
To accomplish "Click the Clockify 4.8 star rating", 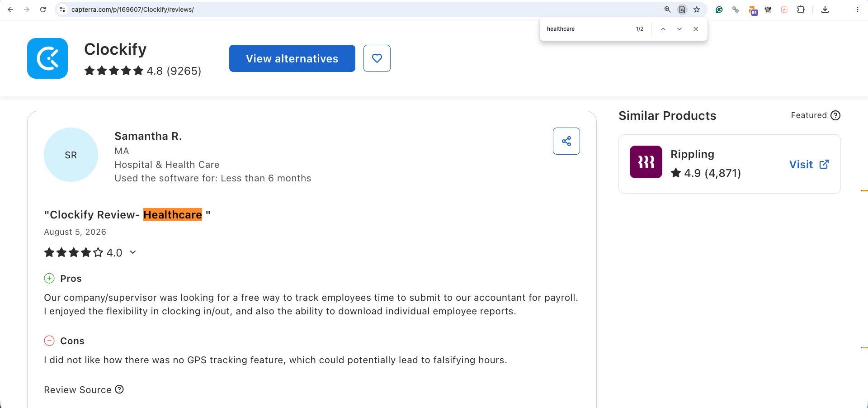I will [x=142, y=71].
